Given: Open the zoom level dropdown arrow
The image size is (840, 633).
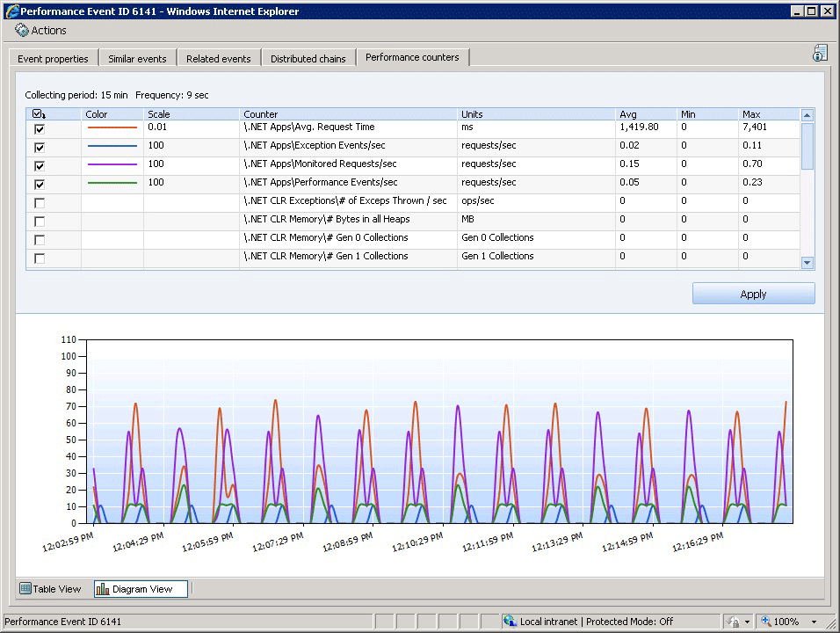Looking at the screenshot, I should (x=814, y=622).
